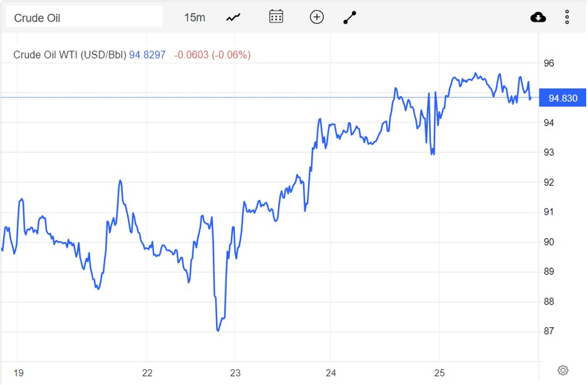Expand the export options menu

point(537,16)
